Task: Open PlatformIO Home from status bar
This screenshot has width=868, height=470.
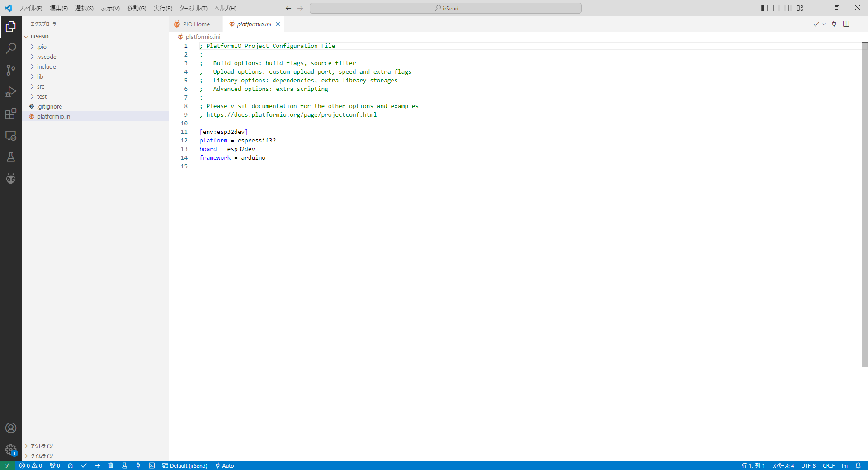Action: tap(70, 465)
